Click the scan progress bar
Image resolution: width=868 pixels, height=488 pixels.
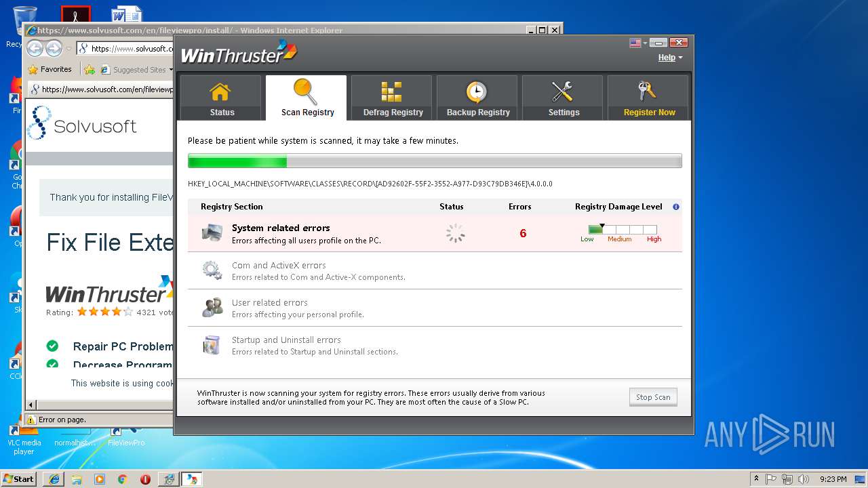(x=435, y=161)
